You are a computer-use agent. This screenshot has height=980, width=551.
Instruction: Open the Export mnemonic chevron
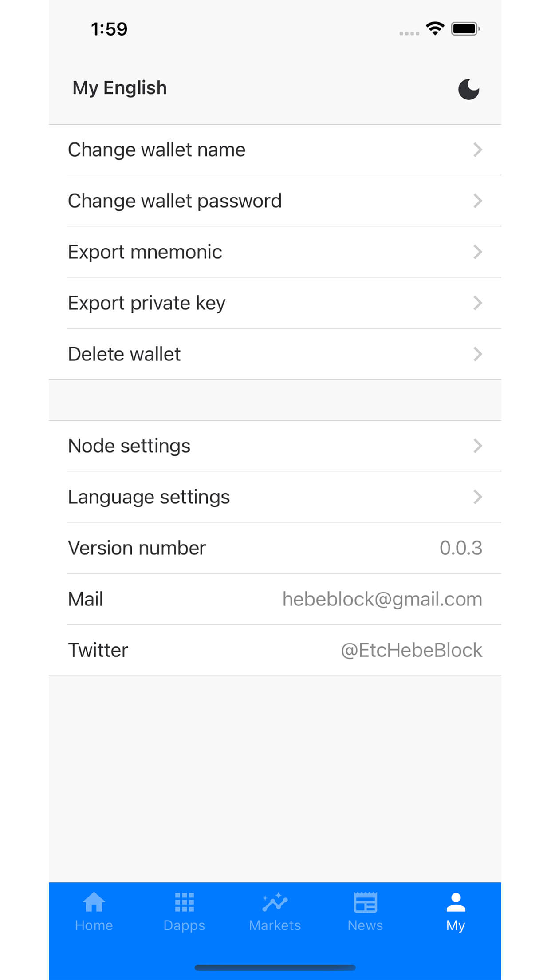[477, 252]
